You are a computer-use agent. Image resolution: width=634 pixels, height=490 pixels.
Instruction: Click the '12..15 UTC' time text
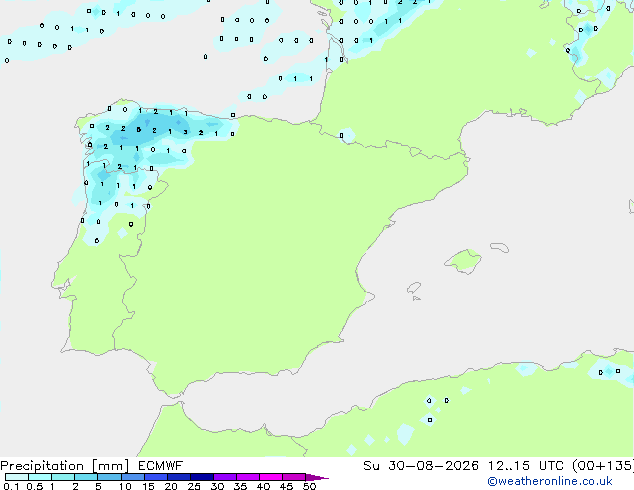coord(528,466)
